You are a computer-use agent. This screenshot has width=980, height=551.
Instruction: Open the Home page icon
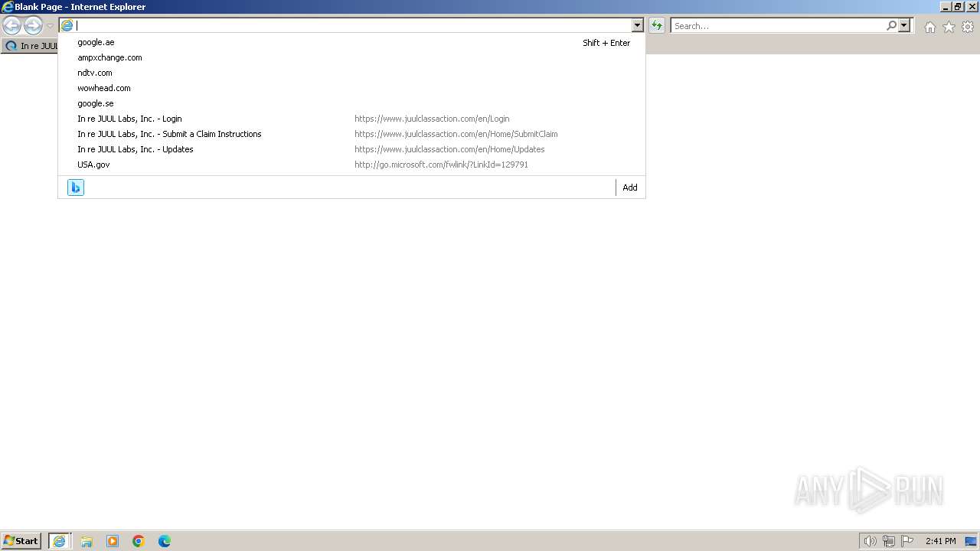pos(929,27)
